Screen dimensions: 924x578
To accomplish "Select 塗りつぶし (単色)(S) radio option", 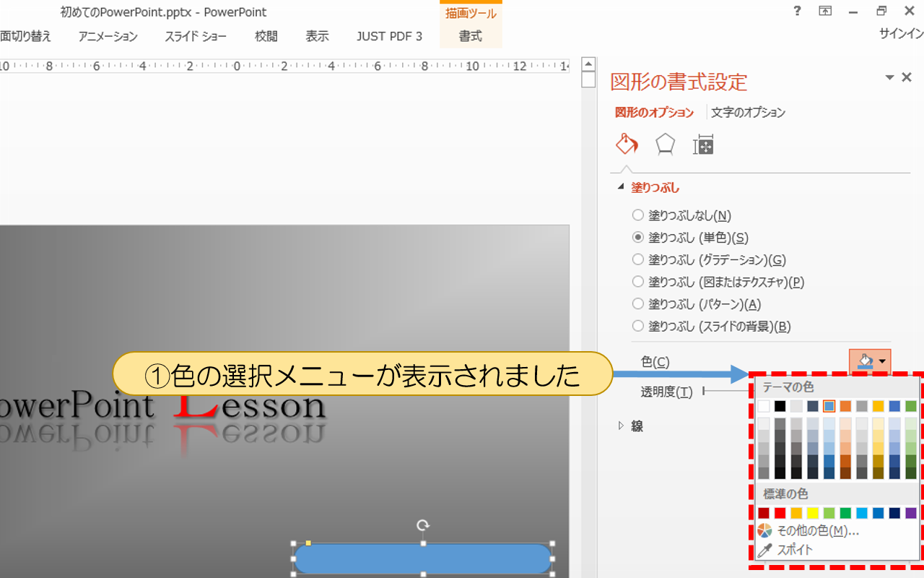I will (690, 237).
